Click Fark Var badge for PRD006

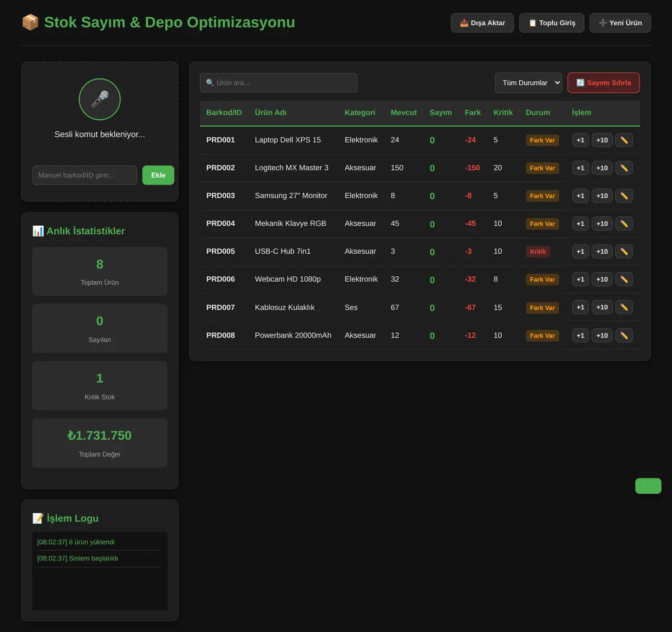click(x=542, y=280)
